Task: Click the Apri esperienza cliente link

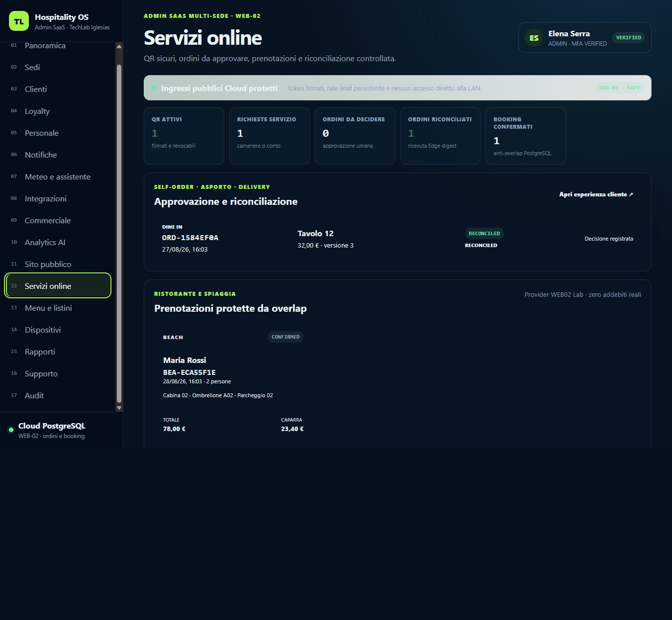Action: (596, 194)
